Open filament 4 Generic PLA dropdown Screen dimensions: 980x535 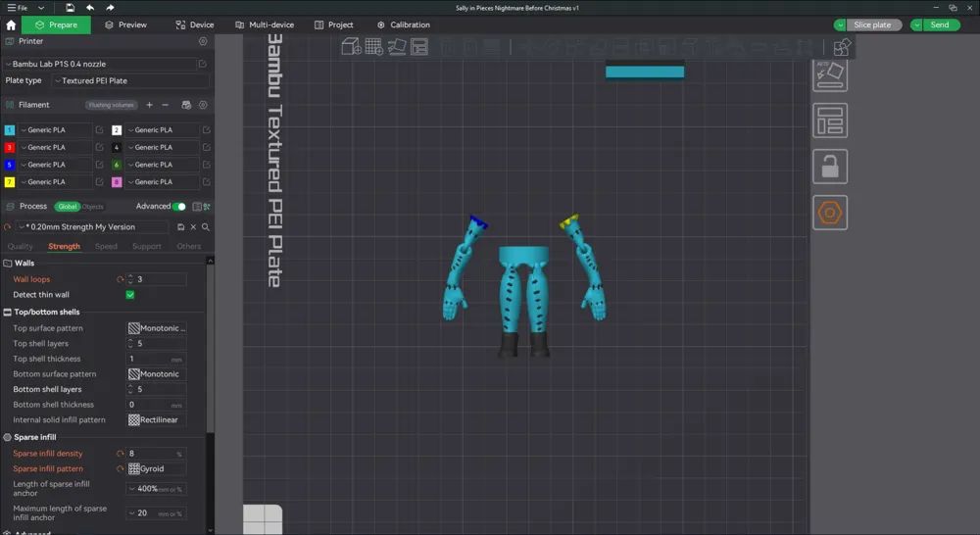[x=163, y=148]
